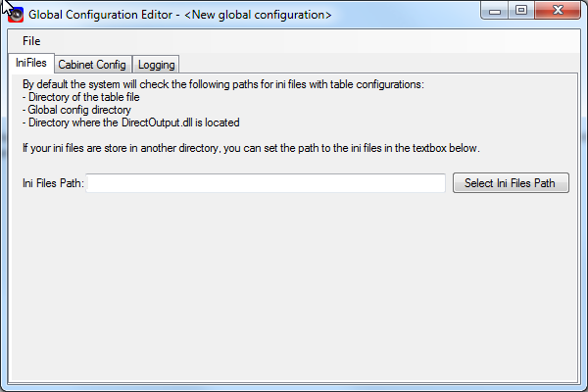
Task: Click the <New global configuration> title portion
Action: click(258, 15)
